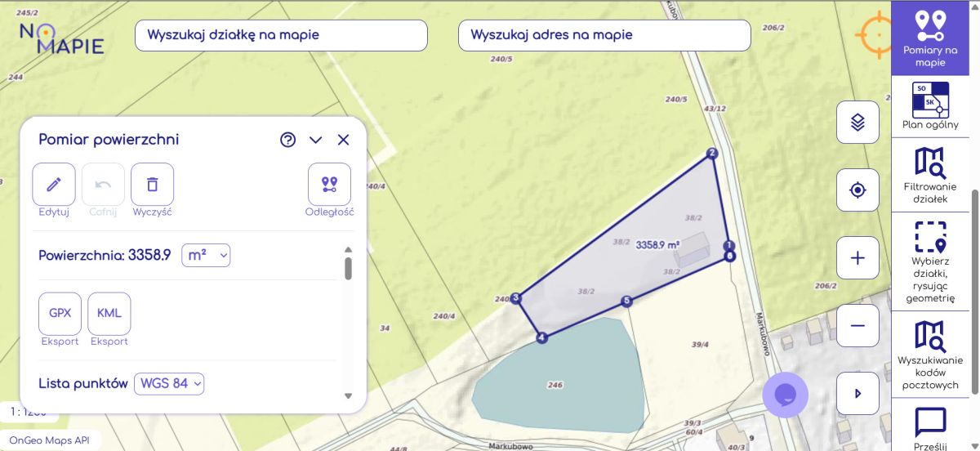Image resolution: width=980 pixels, height=451 pixels.
Task: Open area unit m² dropdown
Action: [206, 255]
